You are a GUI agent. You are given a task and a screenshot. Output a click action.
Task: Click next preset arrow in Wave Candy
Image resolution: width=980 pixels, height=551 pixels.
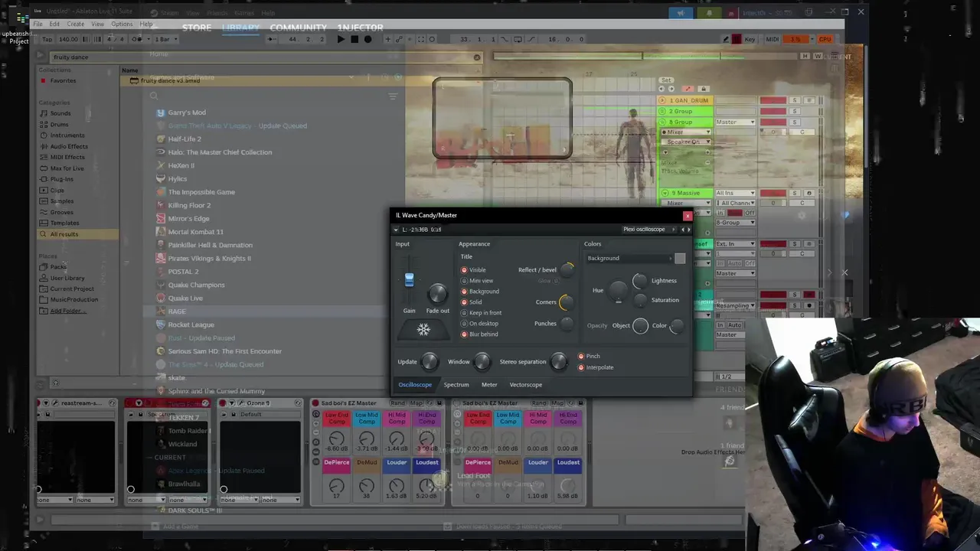[x=688, y=230]
